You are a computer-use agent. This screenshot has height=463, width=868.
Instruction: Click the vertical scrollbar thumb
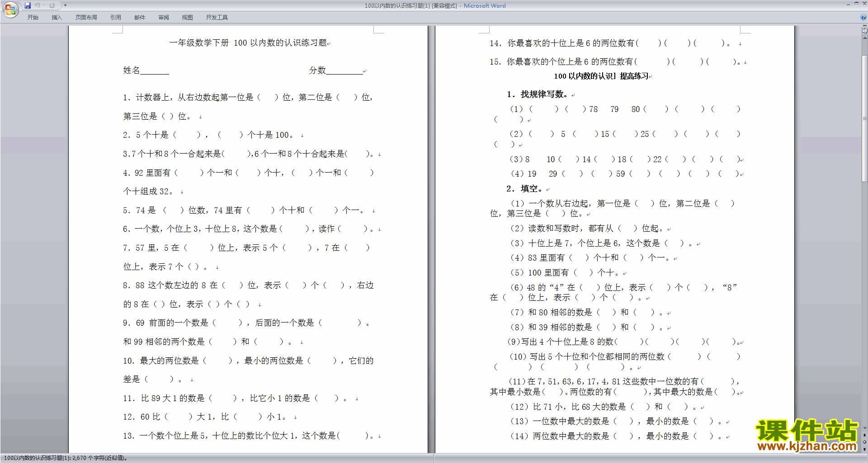tap(864, 118)
